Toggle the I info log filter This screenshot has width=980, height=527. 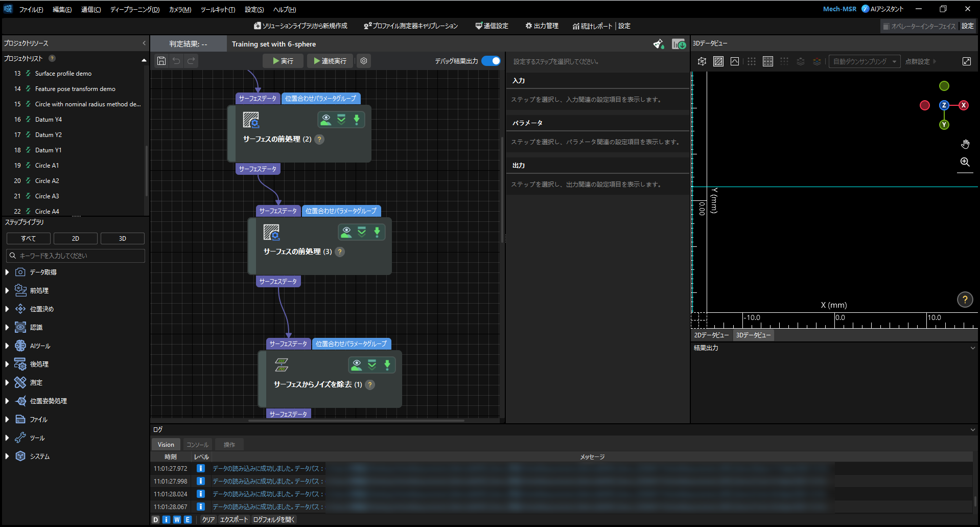click(166, 519)
